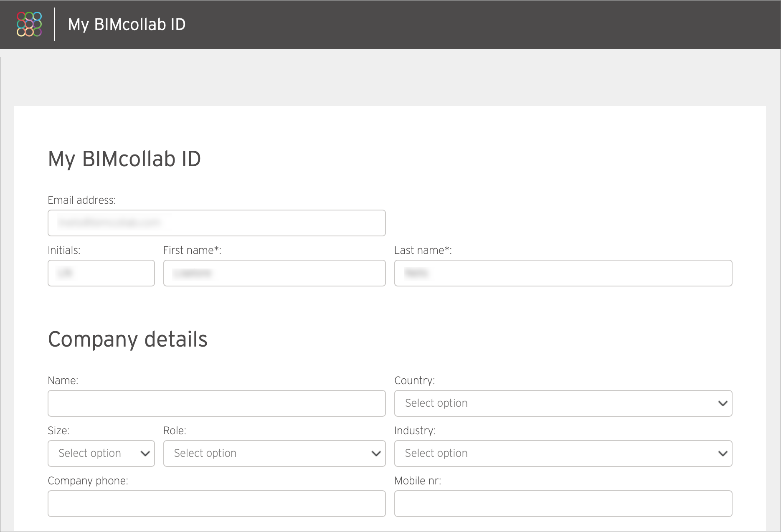Focus the Initials input field
This screenshot has width=781, height=532.
pos(101,273)
